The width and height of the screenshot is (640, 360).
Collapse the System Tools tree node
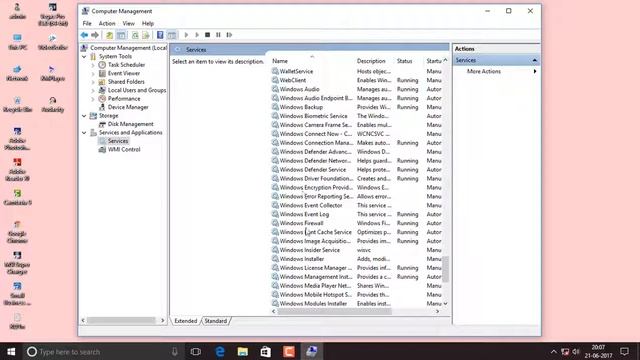pyautogui.click(x=84, y=57)
